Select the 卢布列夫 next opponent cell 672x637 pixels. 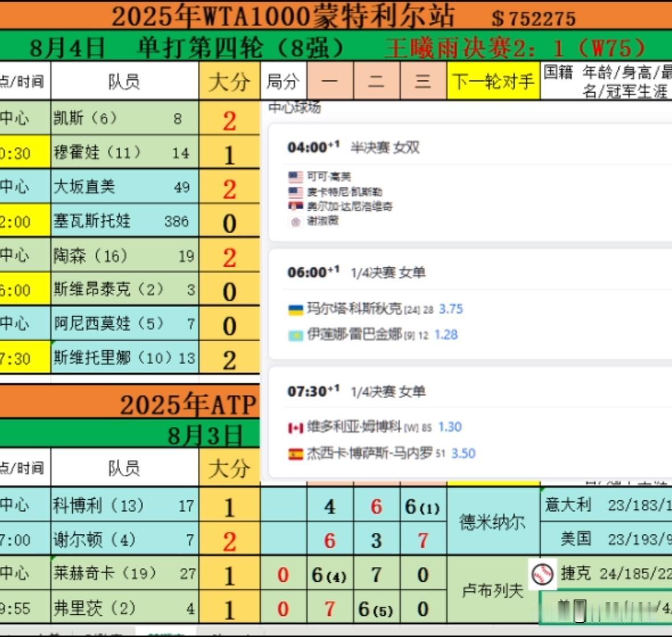(493, 590)
